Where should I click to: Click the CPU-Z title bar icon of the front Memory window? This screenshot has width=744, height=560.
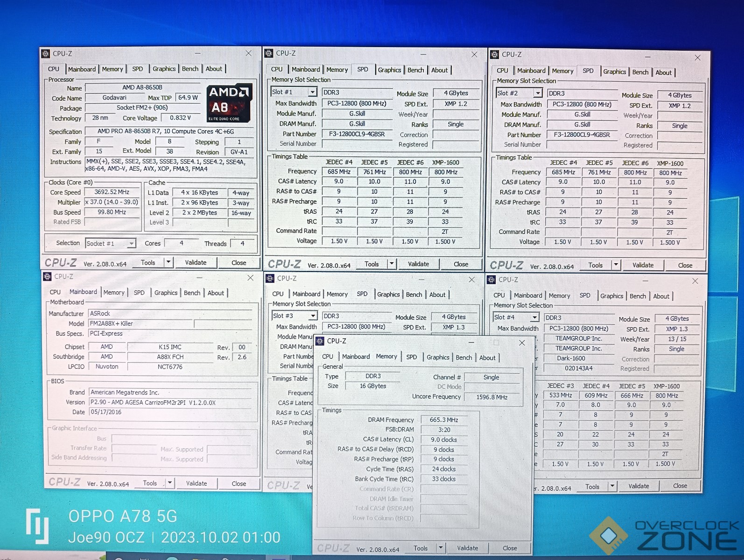[x=320, y=341]
